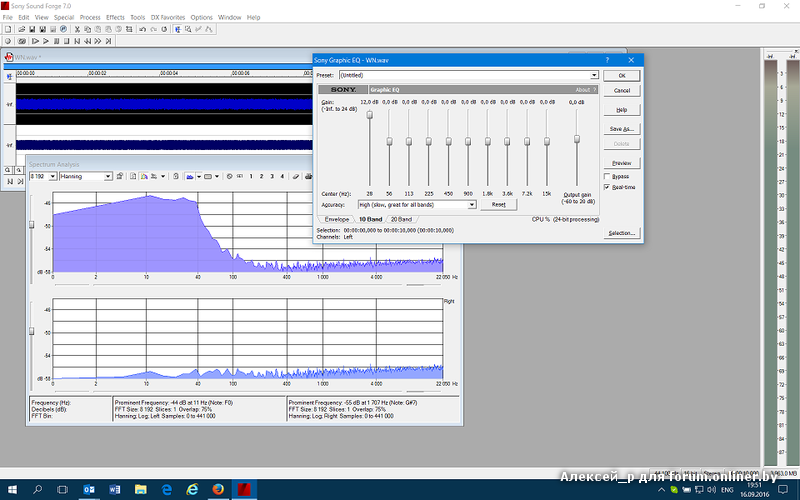Open Firefox from the Windows taskbar
This screenshot has height=500, width=800.
click(x=218, y=489)
